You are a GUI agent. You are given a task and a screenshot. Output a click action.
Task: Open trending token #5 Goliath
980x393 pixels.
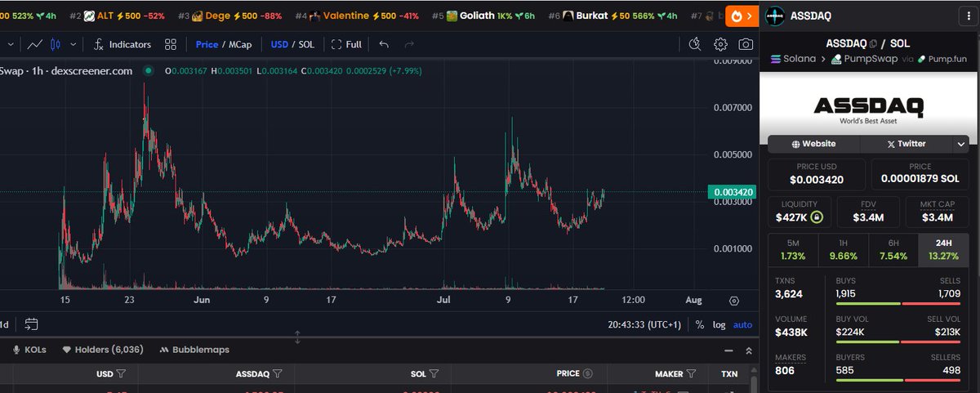pos(483,16)
